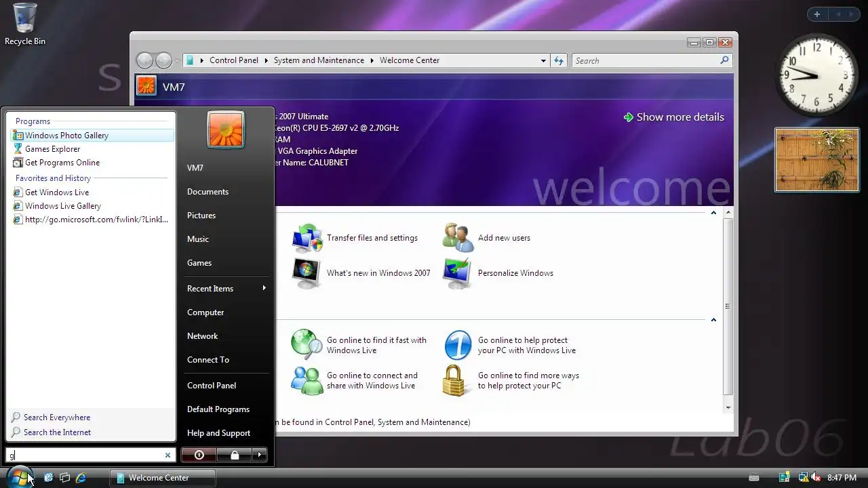This screenshot has height=488, width=868.
Task: Open Transfer files and settings
Action: click(355, 238)
